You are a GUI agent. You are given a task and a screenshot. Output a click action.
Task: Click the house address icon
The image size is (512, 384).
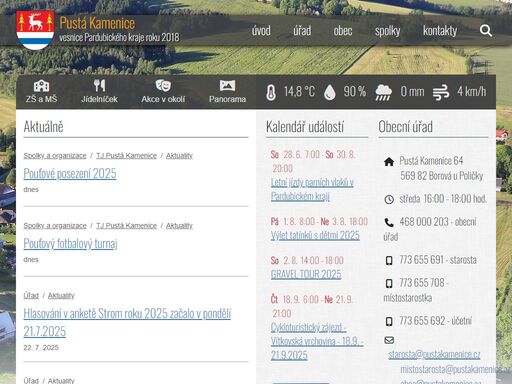click(389, 162)
